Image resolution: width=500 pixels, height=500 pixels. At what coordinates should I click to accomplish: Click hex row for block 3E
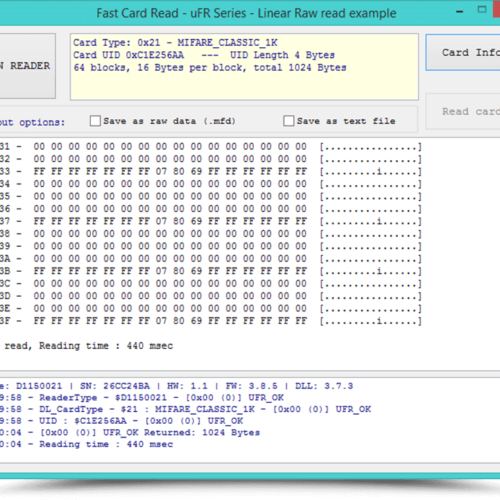pyautogui.click(x=211, y=309)
